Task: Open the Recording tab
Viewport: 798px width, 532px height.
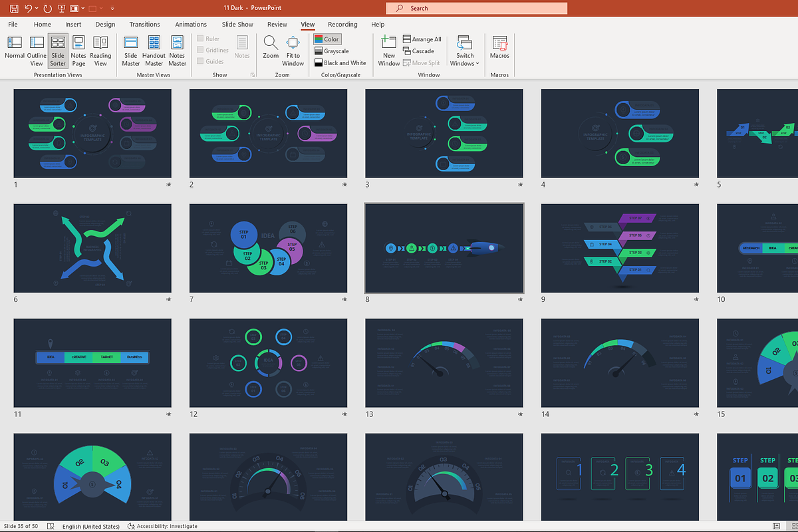Action: pyautogui.click(x=342, y=25)
